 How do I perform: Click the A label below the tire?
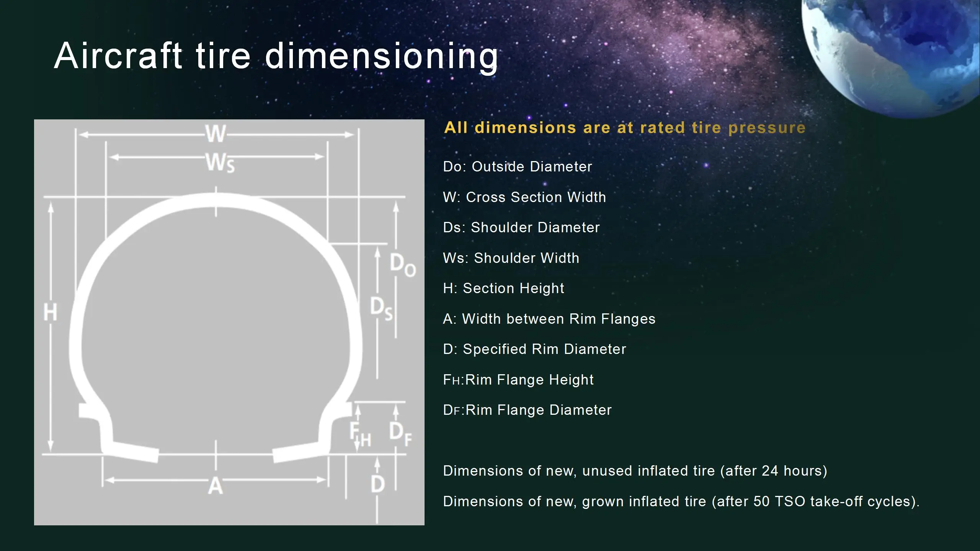[x=215, y=486]
